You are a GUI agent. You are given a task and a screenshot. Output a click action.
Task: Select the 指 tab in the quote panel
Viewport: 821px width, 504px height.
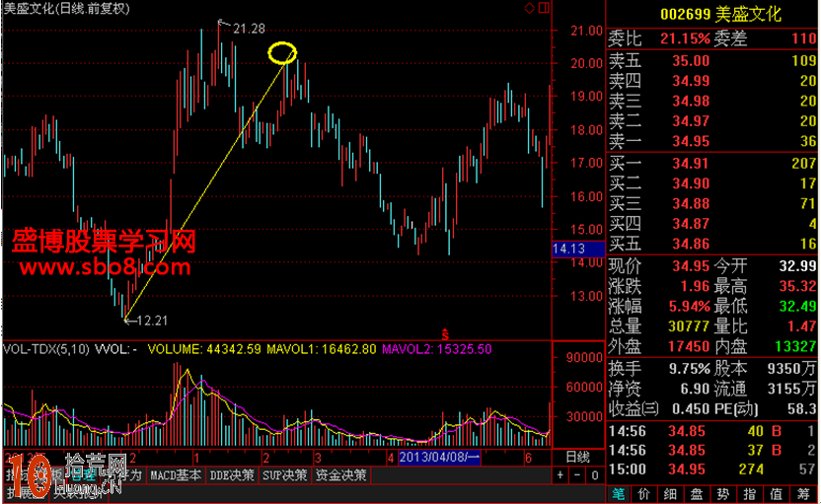pos(749,494)
